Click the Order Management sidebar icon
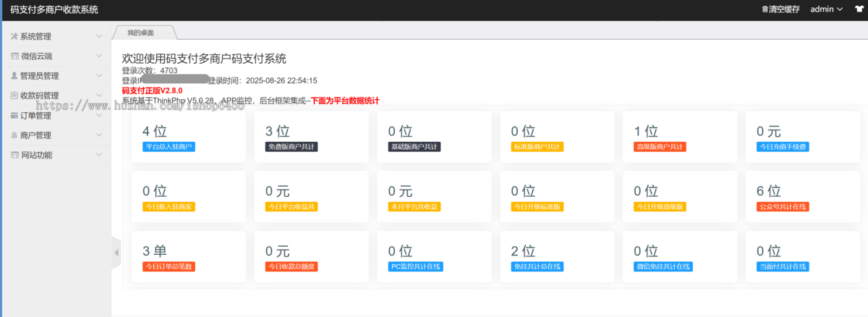Viewport: 868px width, 317px height. pyautogui.click(x=14, y=115)
